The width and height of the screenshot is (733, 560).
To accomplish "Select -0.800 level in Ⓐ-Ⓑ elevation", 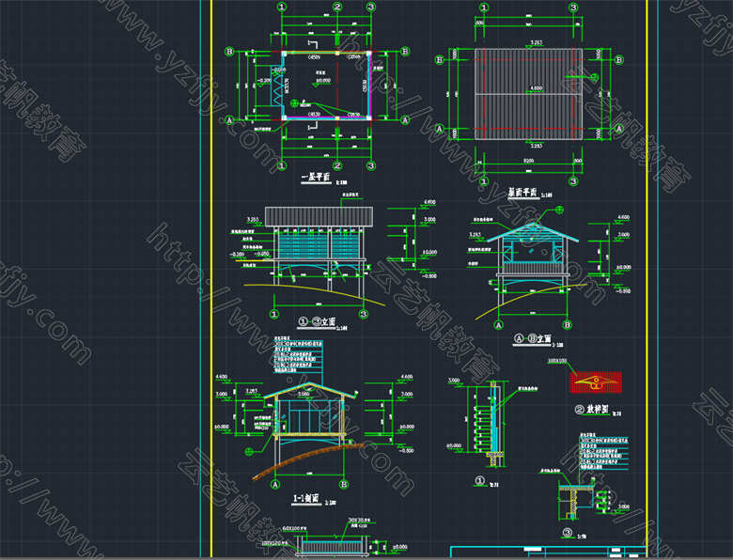I will pos(623,290).
